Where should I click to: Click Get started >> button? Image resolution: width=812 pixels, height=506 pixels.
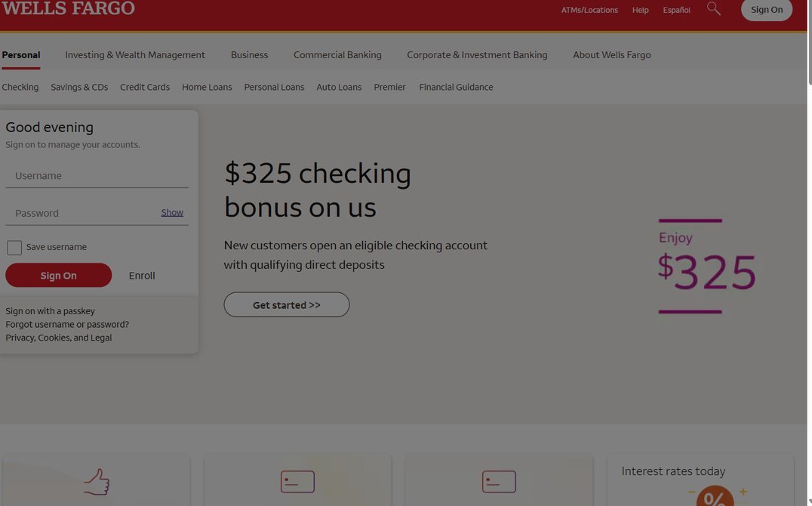coord(286,305)
